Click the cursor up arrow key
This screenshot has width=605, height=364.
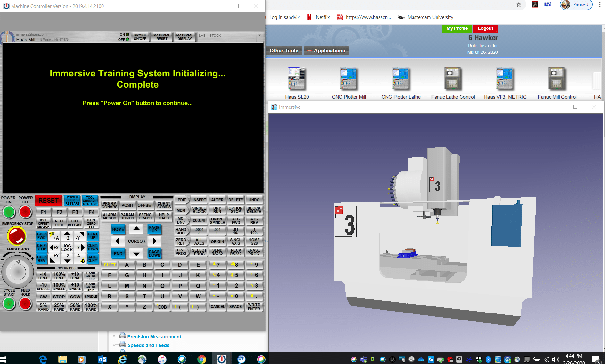[x=136, y=229]
